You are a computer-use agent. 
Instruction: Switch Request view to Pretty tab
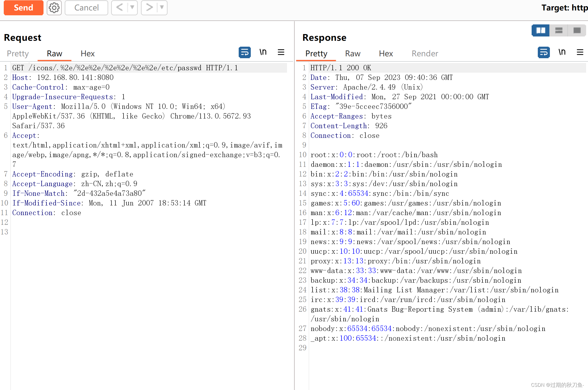pyautogui.click(x=18, y=53)
